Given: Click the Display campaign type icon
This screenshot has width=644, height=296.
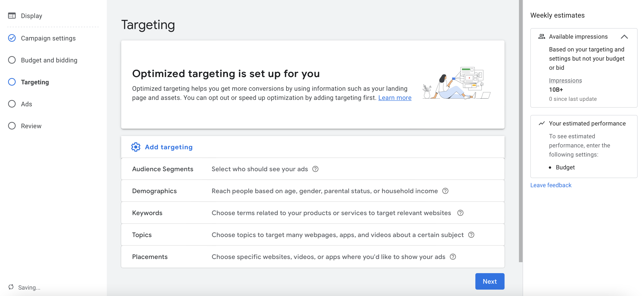Looking at the screenshot, I should point(12,16).
